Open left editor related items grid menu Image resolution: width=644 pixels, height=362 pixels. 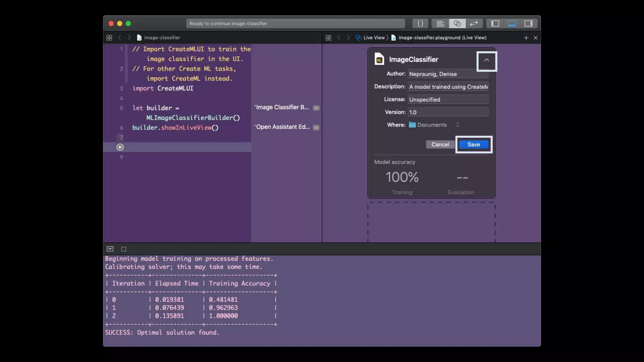(109, 38)
